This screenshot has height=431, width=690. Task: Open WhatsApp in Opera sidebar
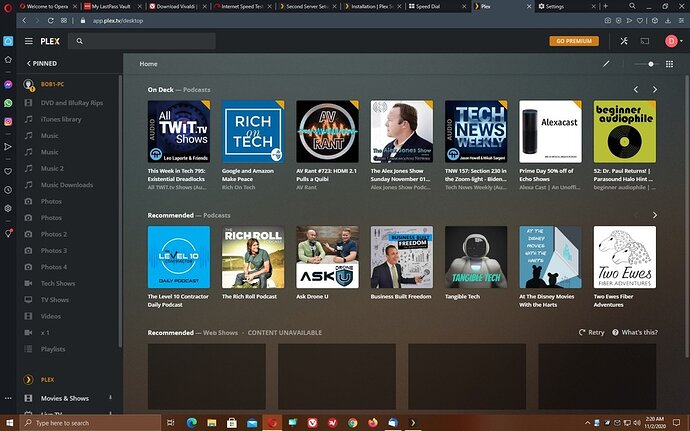[x=8, y=103]
